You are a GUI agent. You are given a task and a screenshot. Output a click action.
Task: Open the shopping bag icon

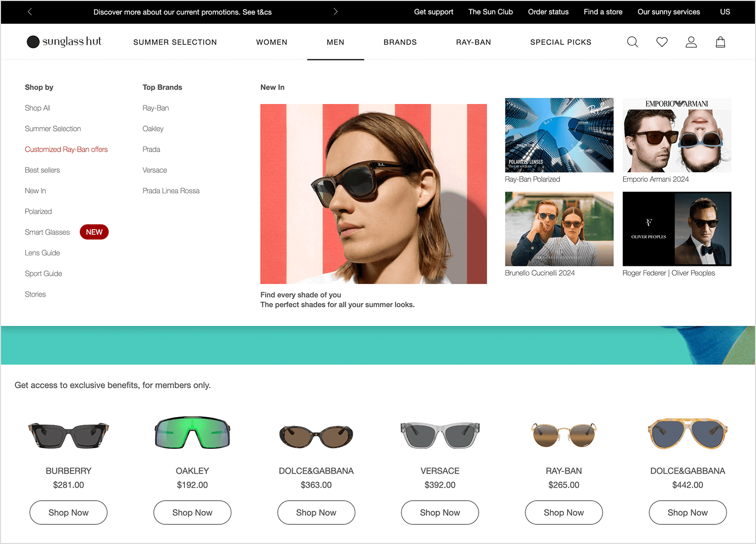click(x=720, y=42)
